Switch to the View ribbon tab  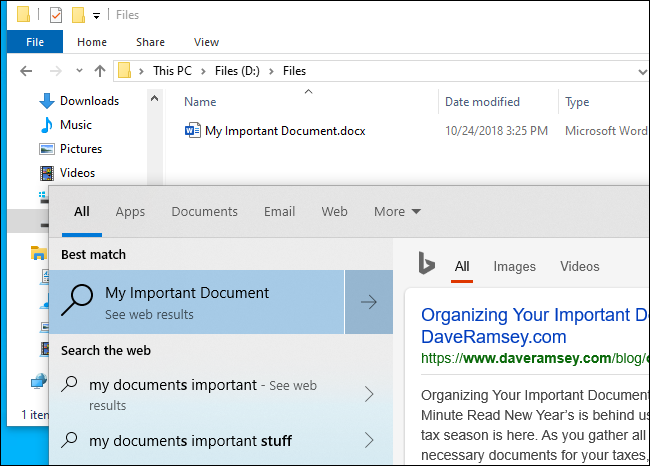coord(206,42)
